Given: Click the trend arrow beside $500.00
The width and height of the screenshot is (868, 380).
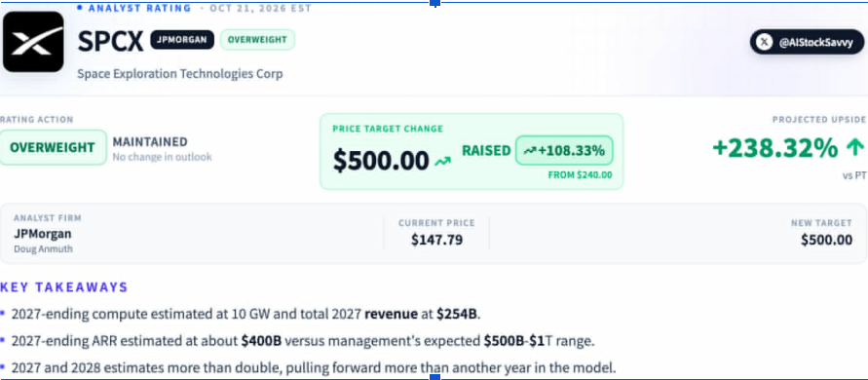Looking at the screenshot, I should [x=443, y=161].
